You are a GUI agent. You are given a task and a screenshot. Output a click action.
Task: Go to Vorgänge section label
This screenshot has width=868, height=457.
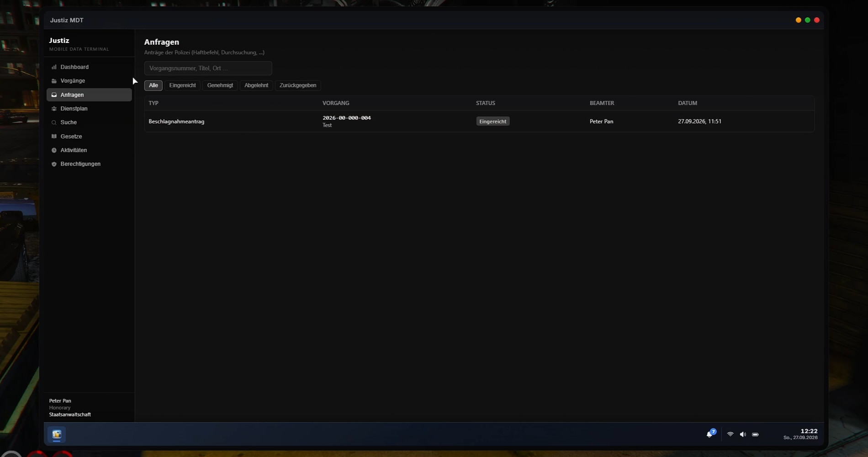[x=73, y=81]
